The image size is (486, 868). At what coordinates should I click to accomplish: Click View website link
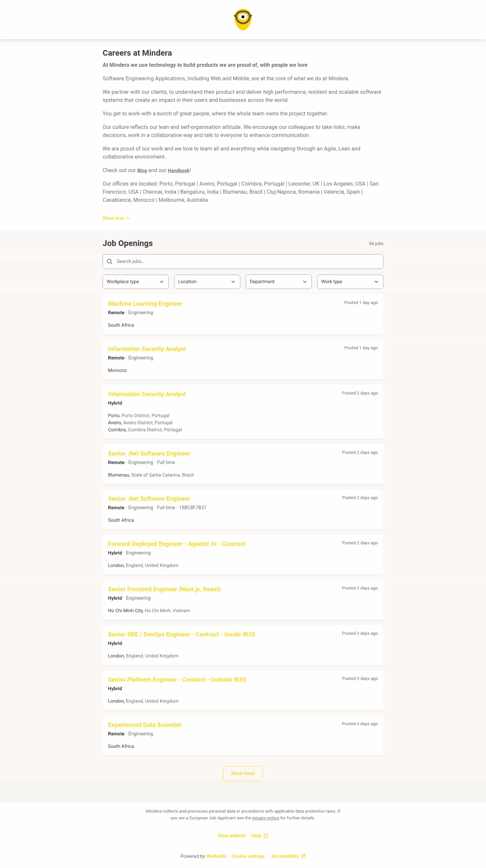[x=232, y=836]
